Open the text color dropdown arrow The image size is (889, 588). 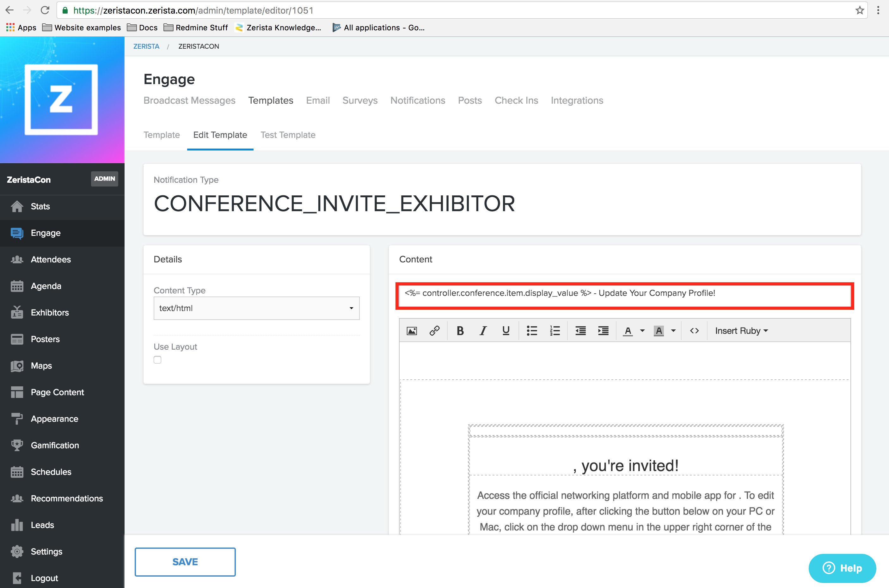click(642, 331)
